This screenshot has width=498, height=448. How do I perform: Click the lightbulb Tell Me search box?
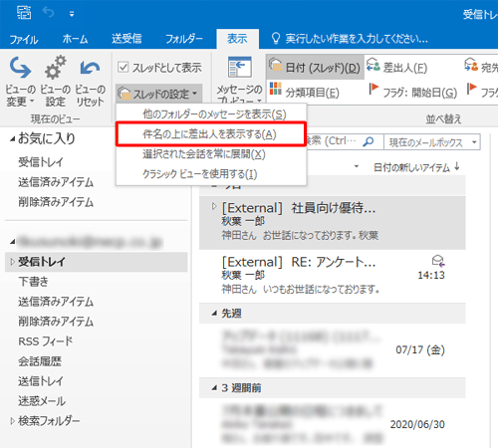click(x=350, y=39)
